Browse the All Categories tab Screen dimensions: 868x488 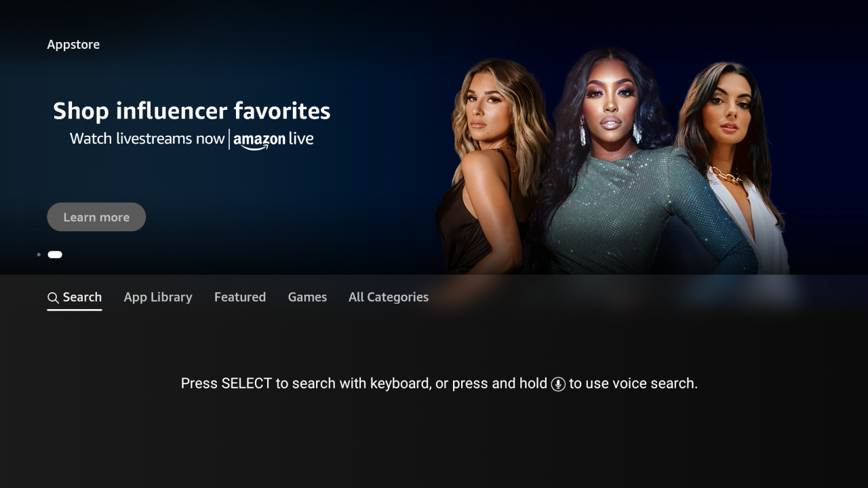[389, 297]
